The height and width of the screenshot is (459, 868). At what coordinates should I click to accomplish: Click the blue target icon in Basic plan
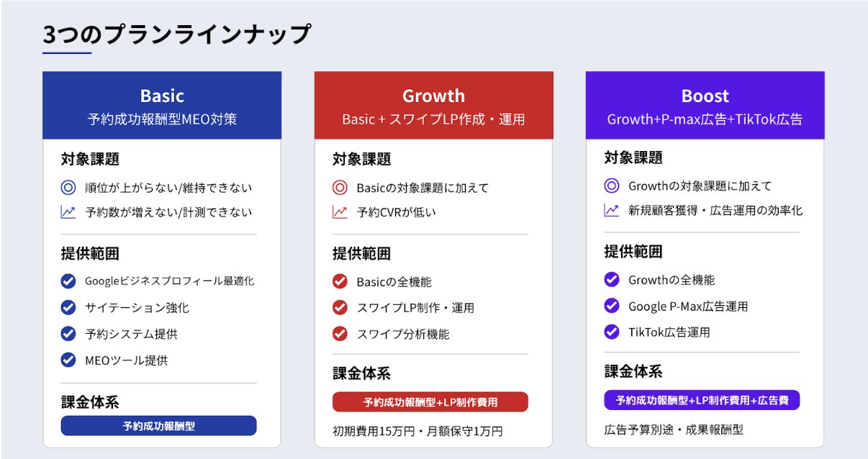tap(68, 188)
